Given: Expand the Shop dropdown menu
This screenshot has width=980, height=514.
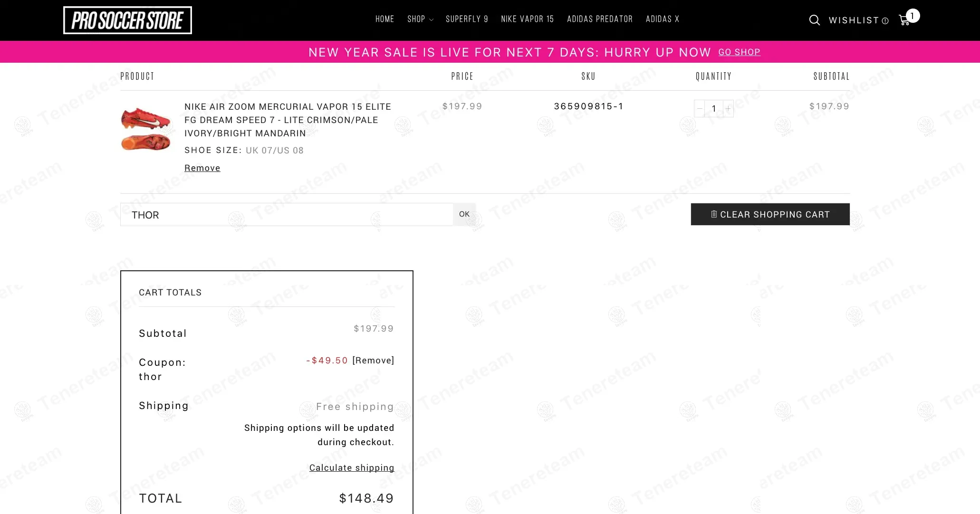Looking at the screenshot, I should pos(420,19).
